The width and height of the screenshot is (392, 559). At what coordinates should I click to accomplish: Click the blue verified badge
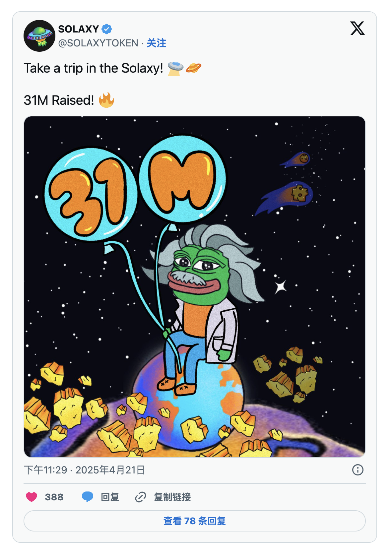click(x=106, y=29)
